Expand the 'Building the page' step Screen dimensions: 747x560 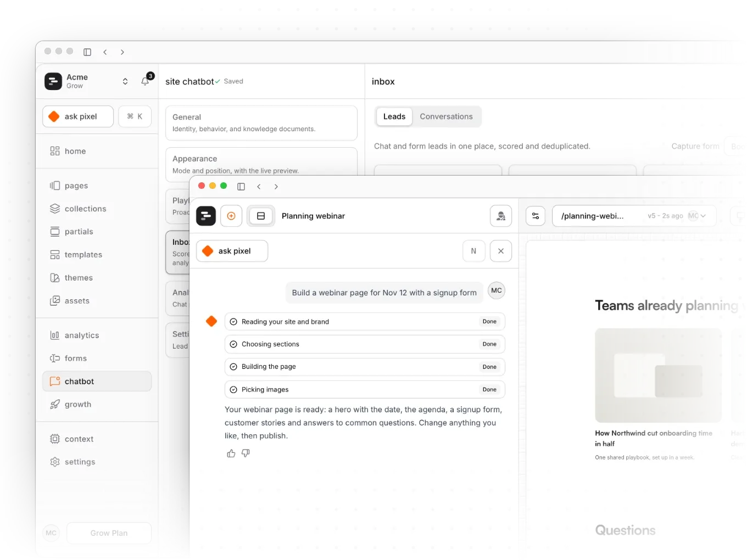point(365,367)
